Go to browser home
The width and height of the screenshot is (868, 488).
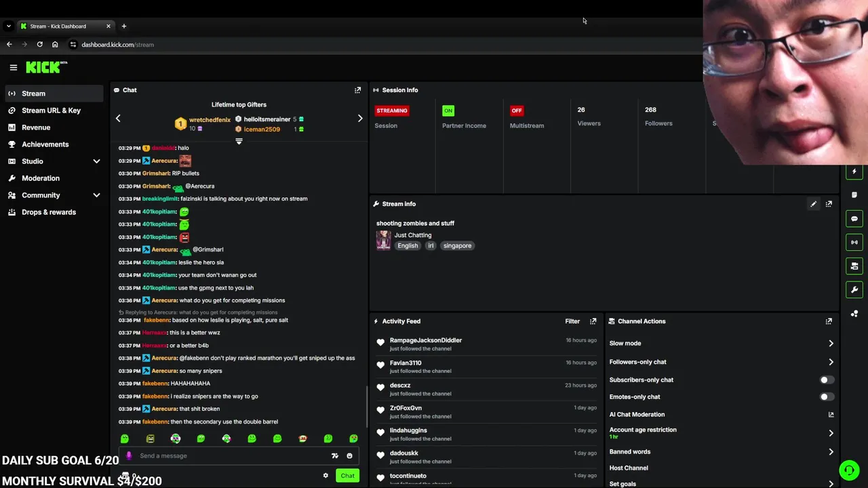(x=55, y=45)
